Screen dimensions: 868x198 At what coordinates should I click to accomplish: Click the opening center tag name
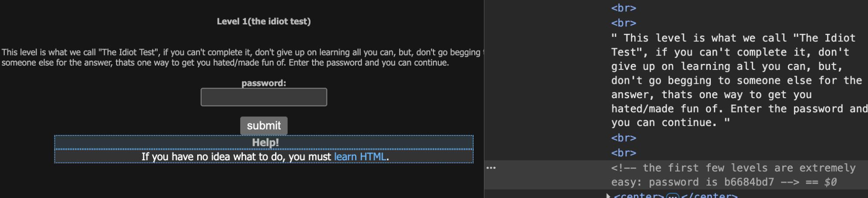(639, 196)
